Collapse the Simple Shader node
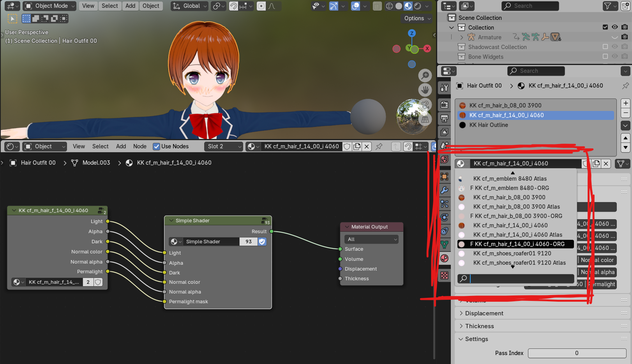 tap(171, 221)
